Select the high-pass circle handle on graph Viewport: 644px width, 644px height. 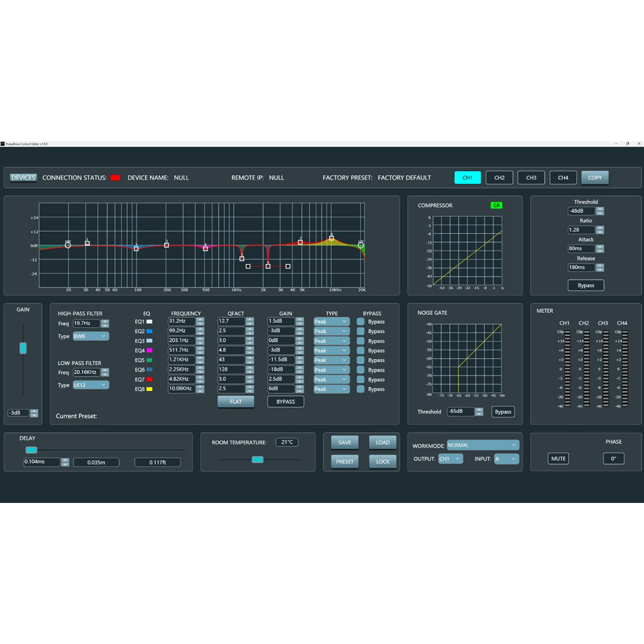tap(68, 245)
